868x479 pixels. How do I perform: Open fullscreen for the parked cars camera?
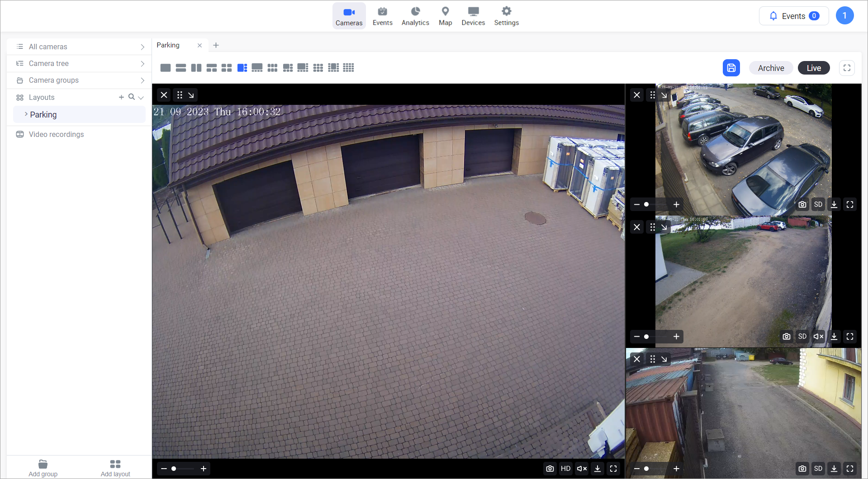(850, 205)
